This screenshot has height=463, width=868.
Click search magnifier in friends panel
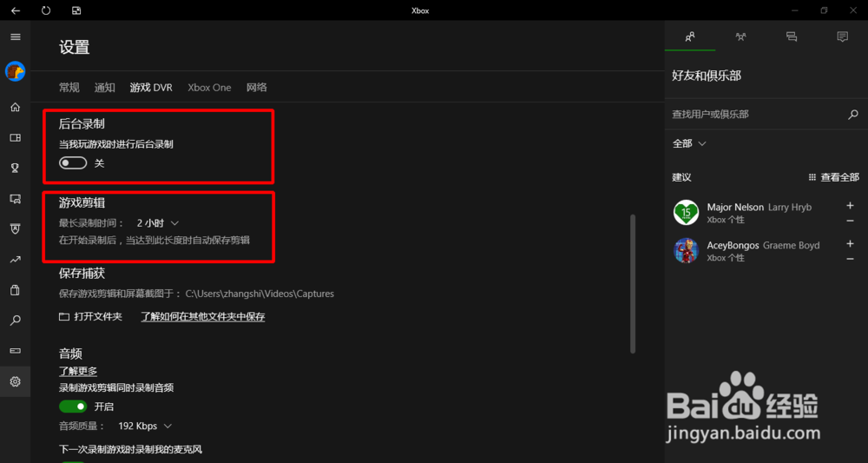[853, 114]
